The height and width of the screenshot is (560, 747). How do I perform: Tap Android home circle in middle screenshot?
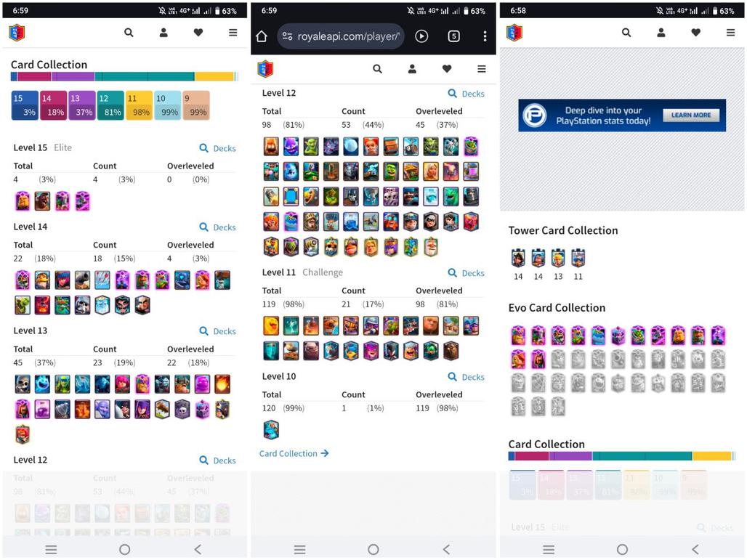373,550
